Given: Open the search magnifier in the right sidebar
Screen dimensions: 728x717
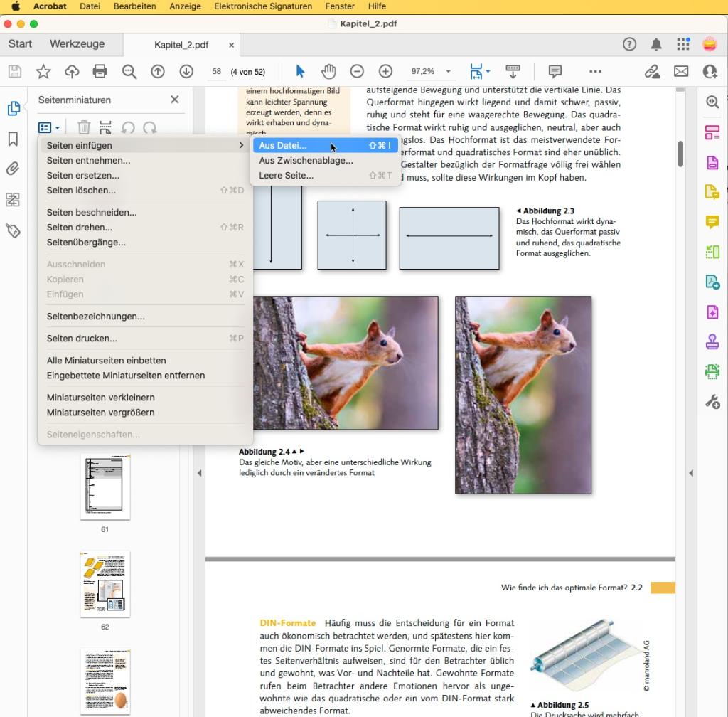Looking at the screenshot, I should point(712,102).
